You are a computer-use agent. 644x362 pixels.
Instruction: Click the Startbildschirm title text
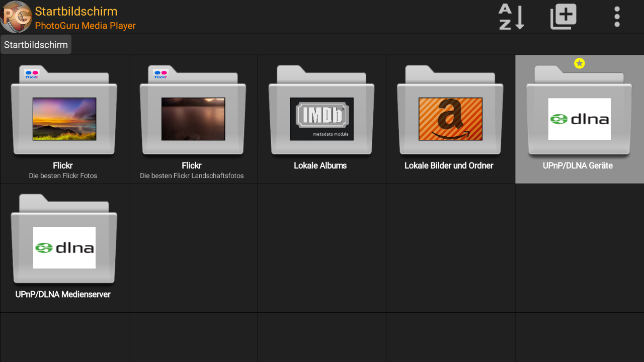coord(76,12)
